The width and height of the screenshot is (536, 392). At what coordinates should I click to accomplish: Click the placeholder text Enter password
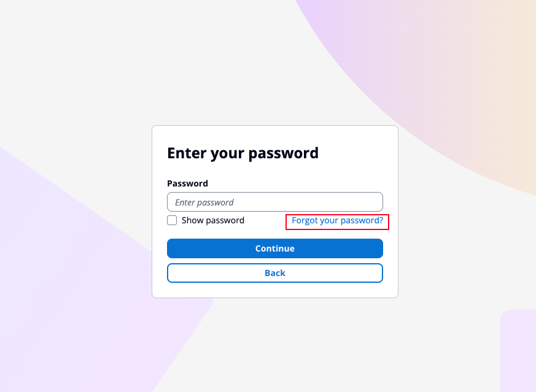pyautogui.click(x=204, y=202)
